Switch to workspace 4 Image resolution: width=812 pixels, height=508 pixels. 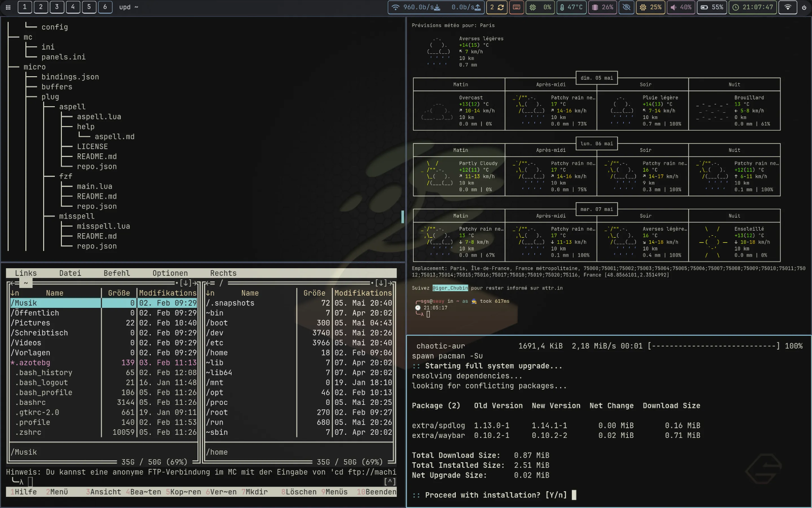coord(73,7)
